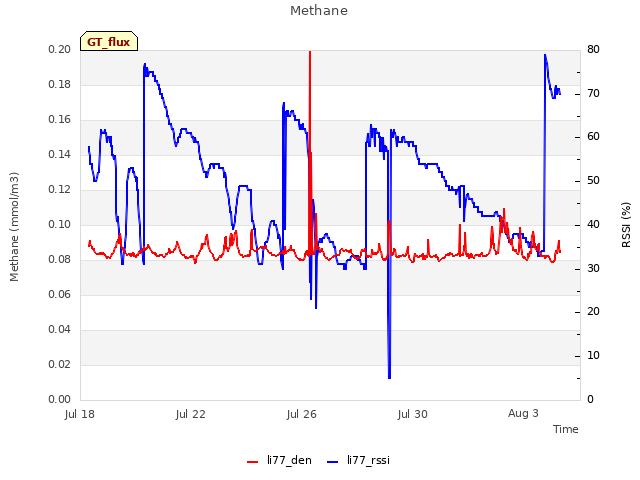Click the 20 RSSI axis value
Image resolution: width=640 pixels, height=480 pixels.
(x=593, y=312)
